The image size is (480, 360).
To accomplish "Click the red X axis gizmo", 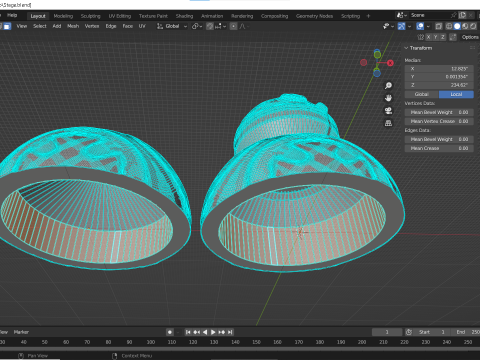I will 390,63.
